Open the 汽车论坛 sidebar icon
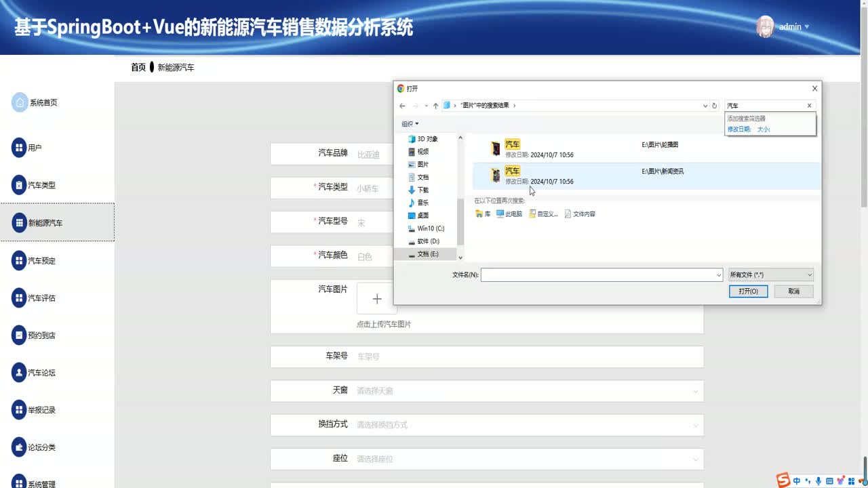Image resolution: width=868 pixels, height=488 pixels. (x=19, y=373)
